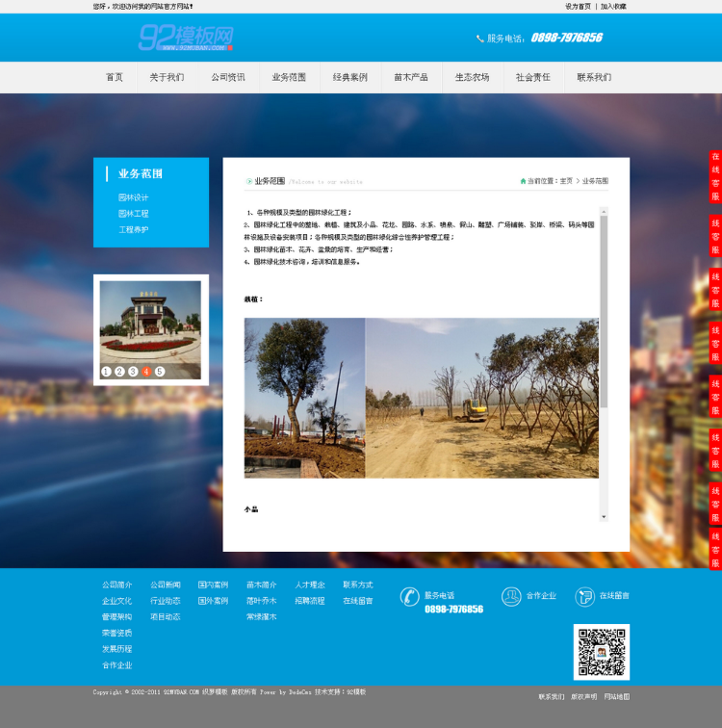Click the 合作企业 person circle icon

tap(511, 597)
